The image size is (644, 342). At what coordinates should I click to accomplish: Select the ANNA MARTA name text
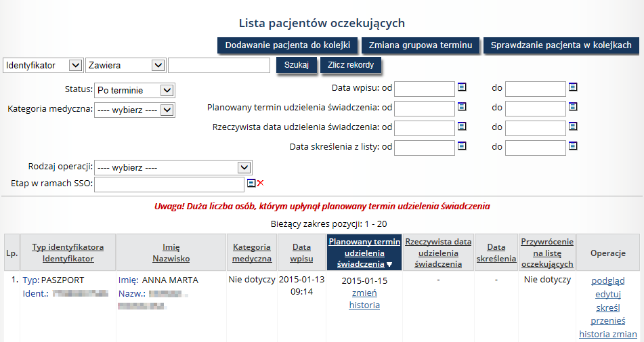[x=170, y=280]
